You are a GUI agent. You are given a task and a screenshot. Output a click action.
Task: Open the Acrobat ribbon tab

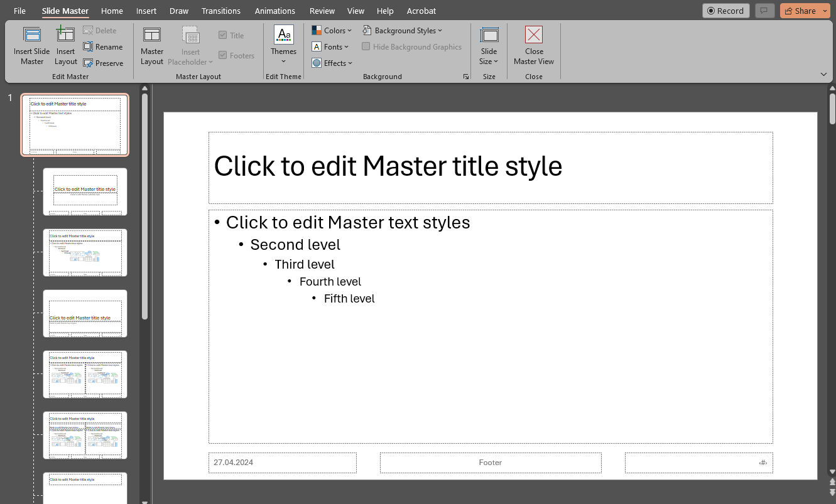[x=421, y=11]
